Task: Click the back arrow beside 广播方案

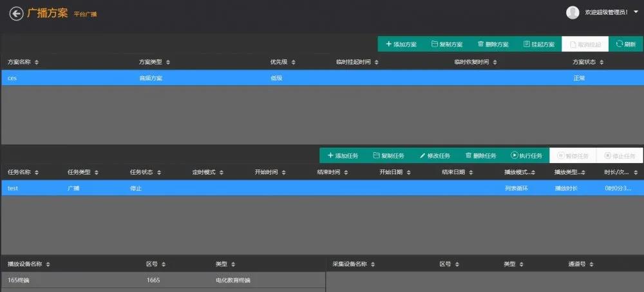Action: coord(16,14)
